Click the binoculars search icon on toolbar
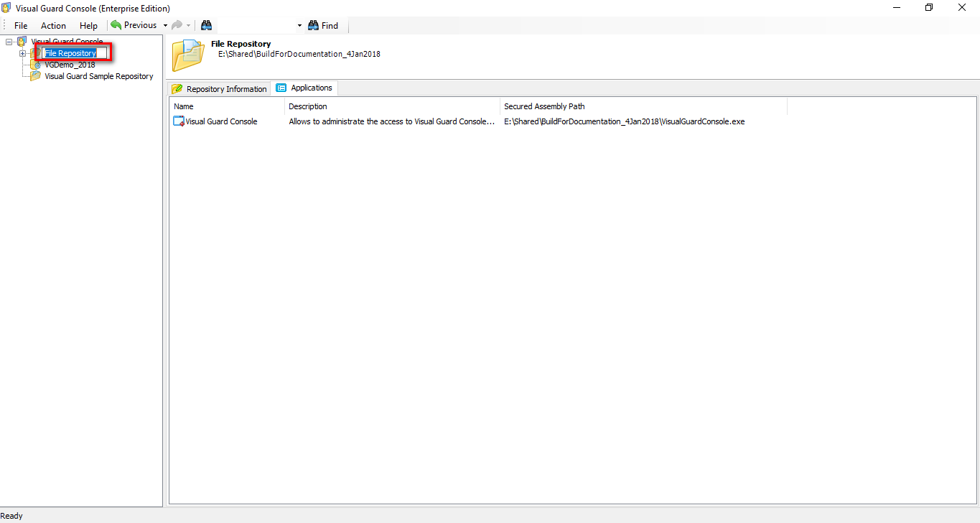 206,24
